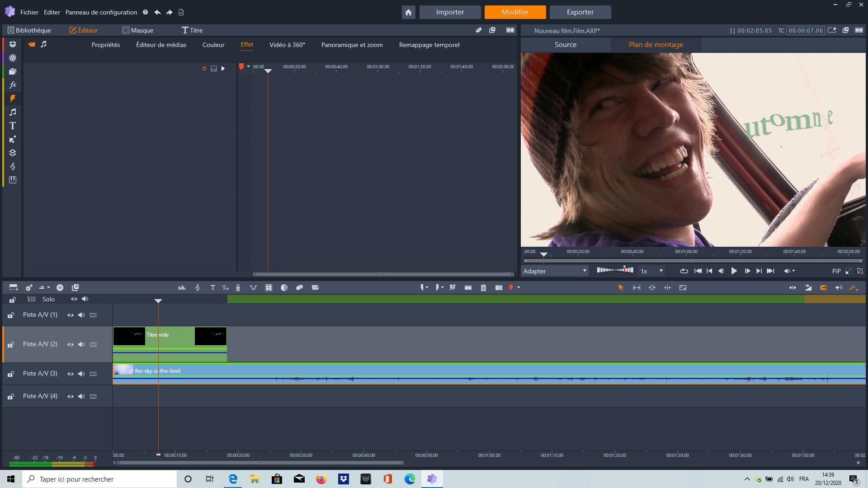The image size is (868, 488).
Task: Switch to the Couleur tab
Action: [x=213, y=45]
